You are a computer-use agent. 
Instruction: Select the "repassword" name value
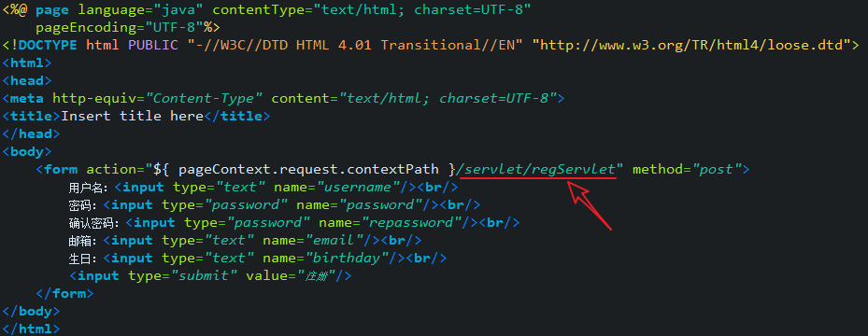tap(411, 222)
